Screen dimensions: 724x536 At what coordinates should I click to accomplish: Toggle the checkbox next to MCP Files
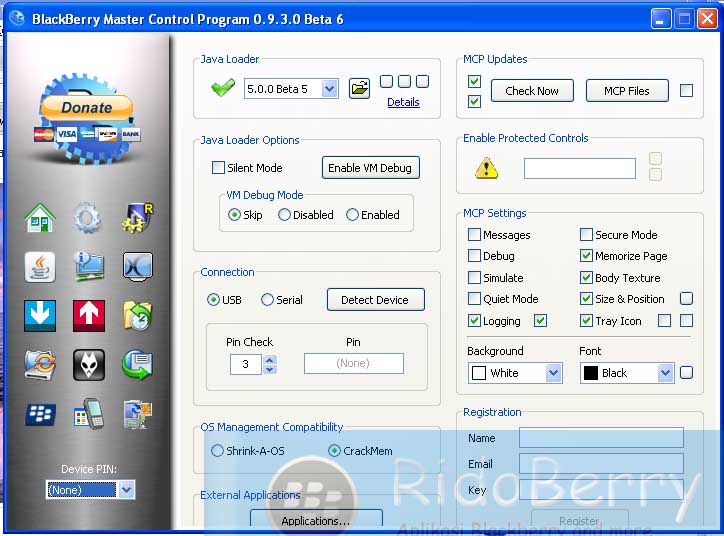click(687, 90)
